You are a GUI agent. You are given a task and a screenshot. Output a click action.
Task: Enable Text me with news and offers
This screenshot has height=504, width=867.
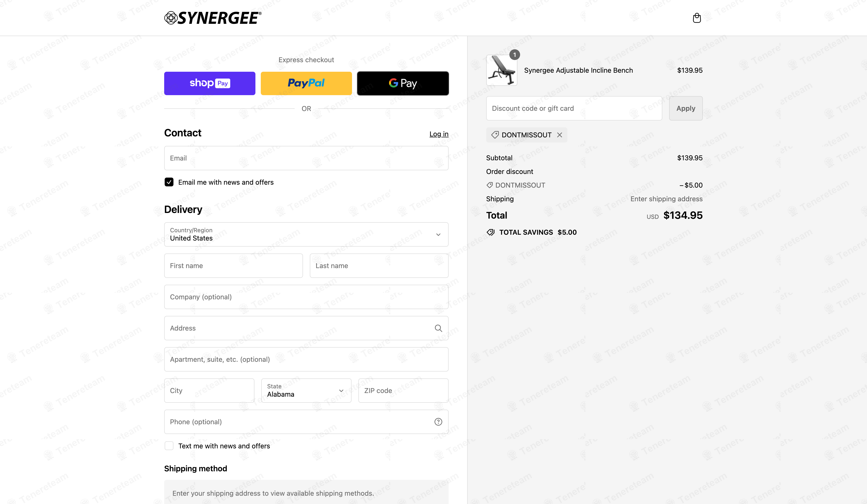tap(169, 446)
